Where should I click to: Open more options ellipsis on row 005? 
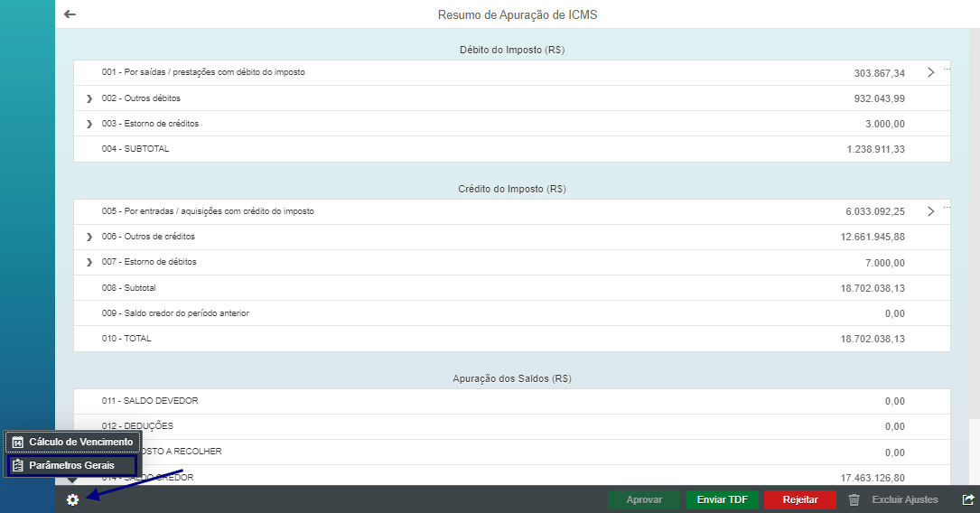pyautogui.click(x=947, y=208)
